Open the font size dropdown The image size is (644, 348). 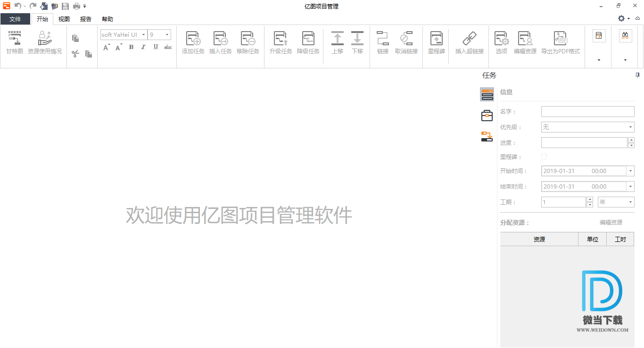click(x=167, y=35)
